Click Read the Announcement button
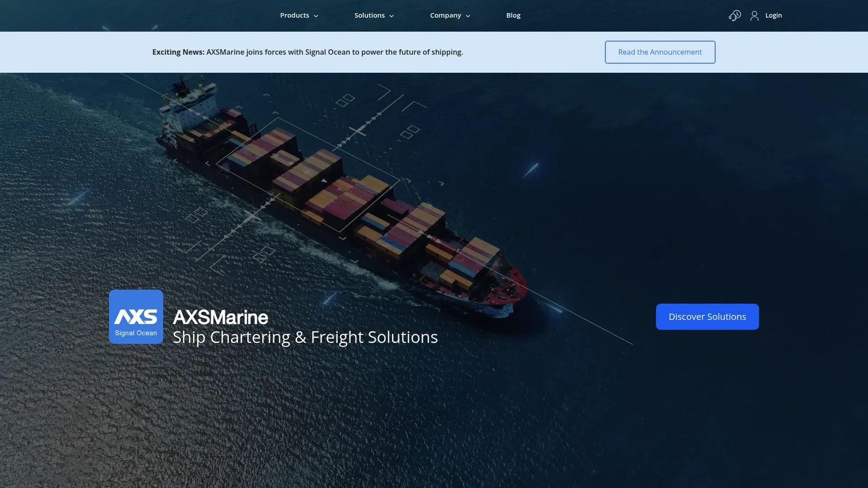 pyautogui.click(x=660, y=52)
